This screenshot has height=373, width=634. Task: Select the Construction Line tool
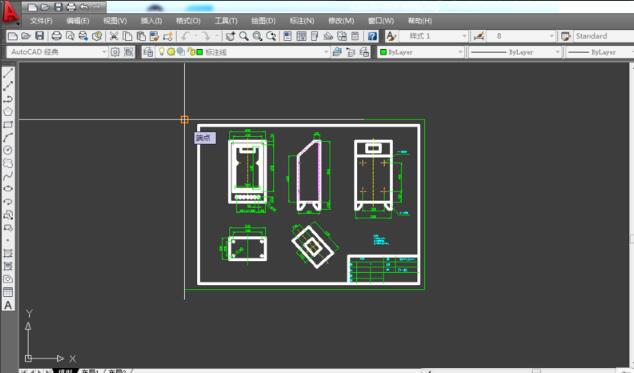pyautogui.click(x=8, y=86)
